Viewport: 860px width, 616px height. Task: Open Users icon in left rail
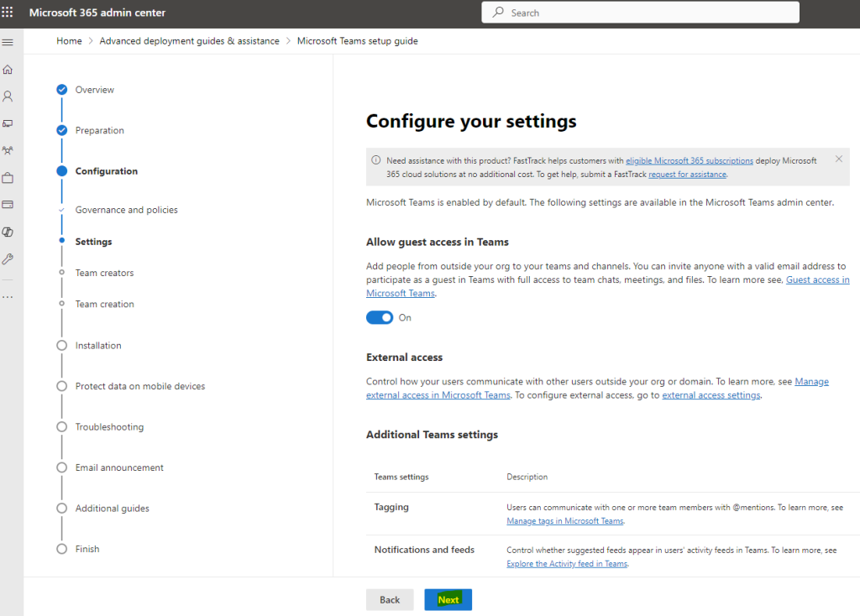[8, 97]
